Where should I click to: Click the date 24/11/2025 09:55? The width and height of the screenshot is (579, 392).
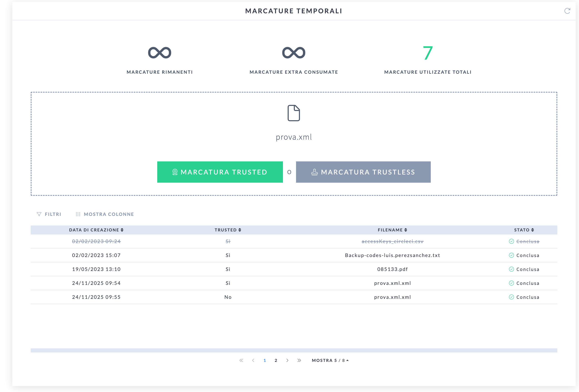96,297
